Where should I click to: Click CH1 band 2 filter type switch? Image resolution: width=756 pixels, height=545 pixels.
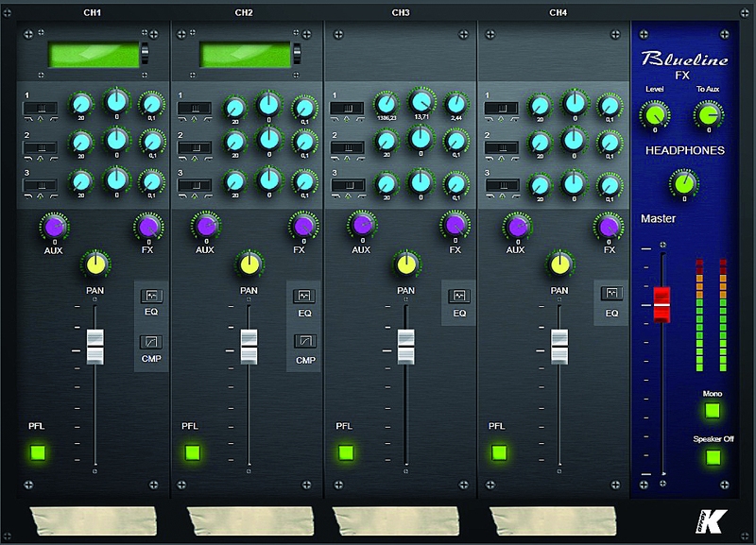coord(41,147)
